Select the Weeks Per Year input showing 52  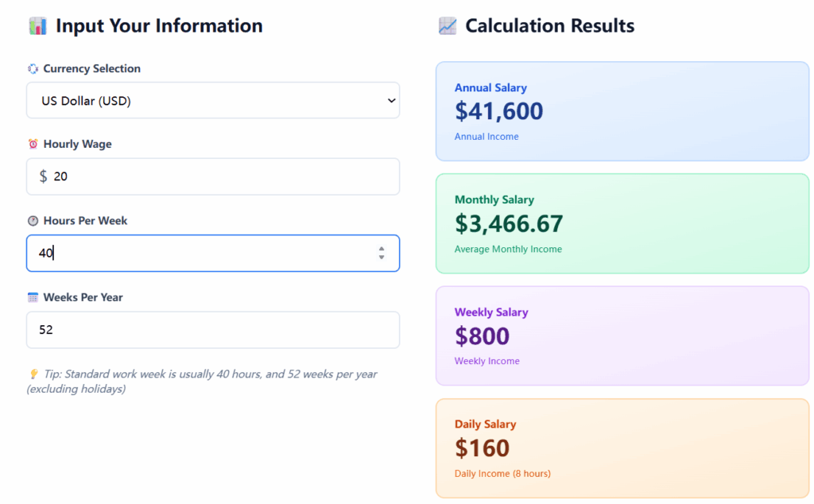point(213,329)
